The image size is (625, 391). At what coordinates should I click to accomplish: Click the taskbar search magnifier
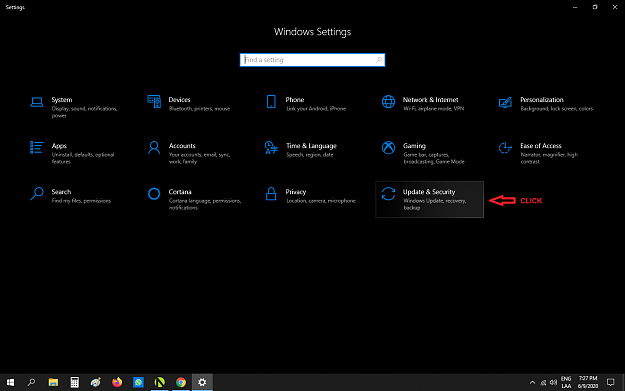pos(31,382)
